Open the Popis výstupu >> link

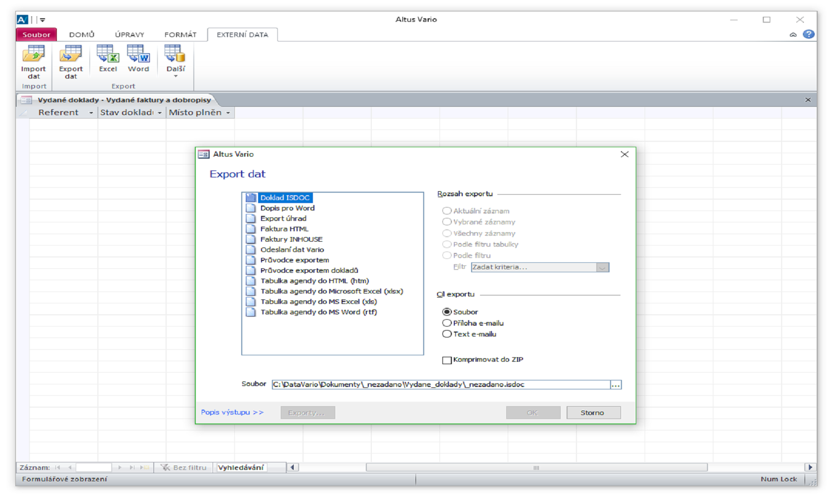click(x=232, y=412)
